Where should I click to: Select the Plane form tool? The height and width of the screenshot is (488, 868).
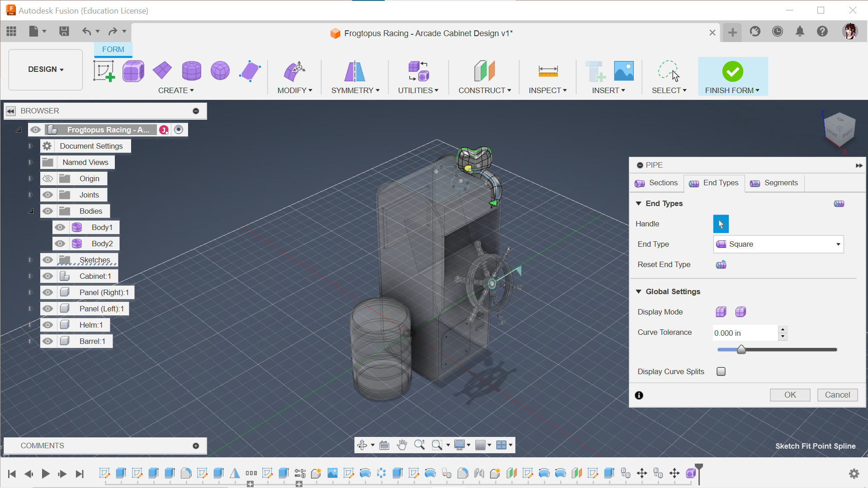[x=162, y=70]
